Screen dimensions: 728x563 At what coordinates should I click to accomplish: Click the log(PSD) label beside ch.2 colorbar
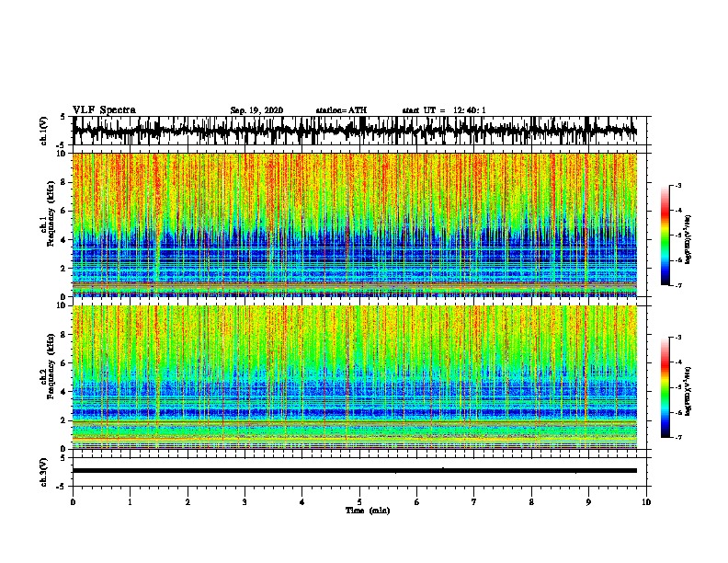point(688,391)
